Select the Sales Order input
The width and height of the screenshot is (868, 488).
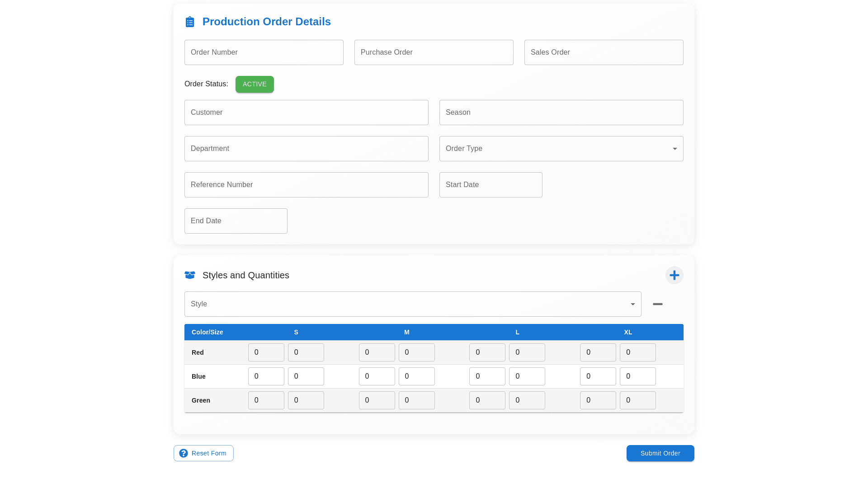pyautogui.click(x=604, y=52)
